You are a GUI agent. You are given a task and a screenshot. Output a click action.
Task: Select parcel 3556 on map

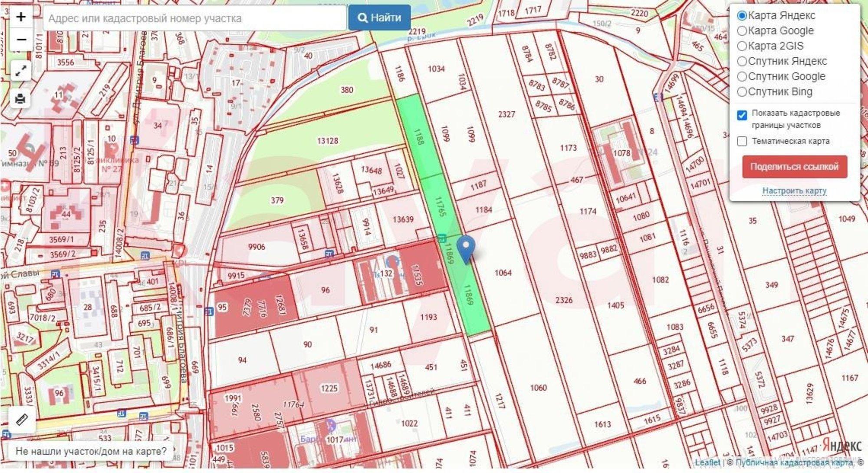coord(66,62)
